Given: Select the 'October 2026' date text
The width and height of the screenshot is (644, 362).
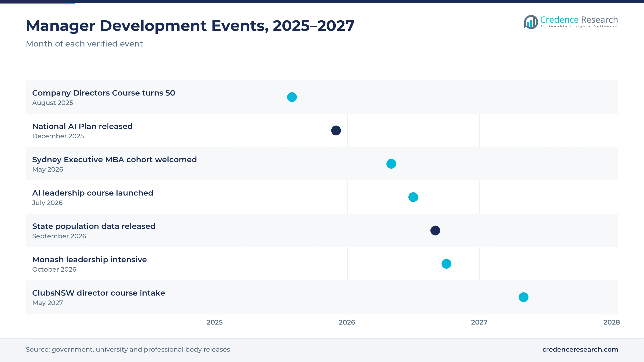Looking at the screenshot, I should point(54,269).
